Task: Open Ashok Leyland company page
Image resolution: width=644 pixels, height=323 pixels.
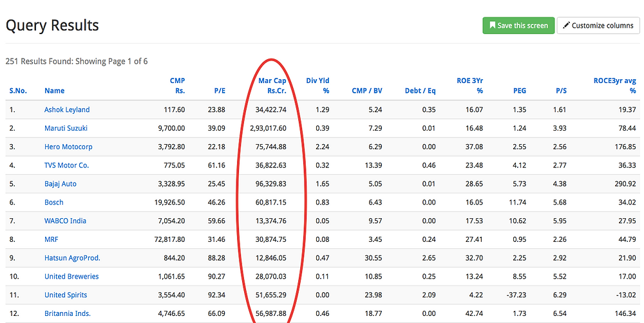Action: 67,109
